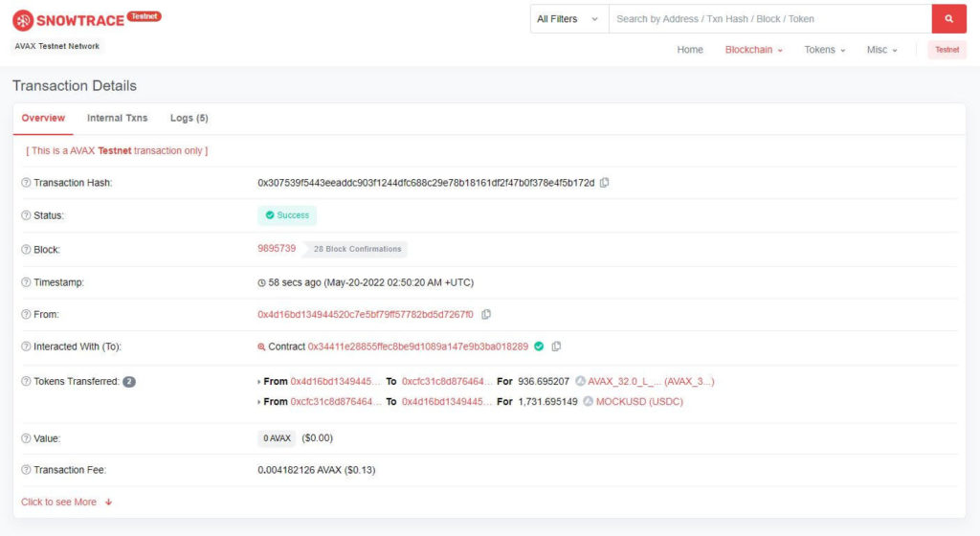The image size is (980, 536).
Task: Expand the Tokens menu
Action: pos(824,50)
